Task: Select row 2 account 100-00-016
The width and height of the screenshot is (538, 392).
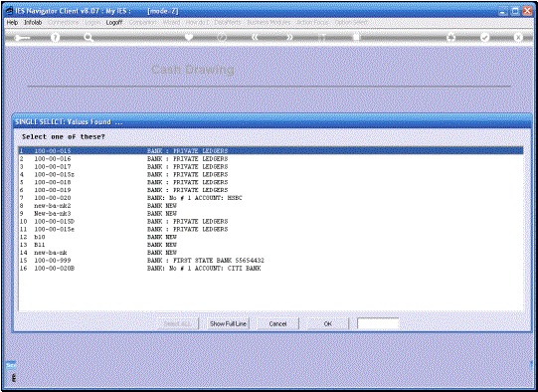Action: click(x=270, y=159)
